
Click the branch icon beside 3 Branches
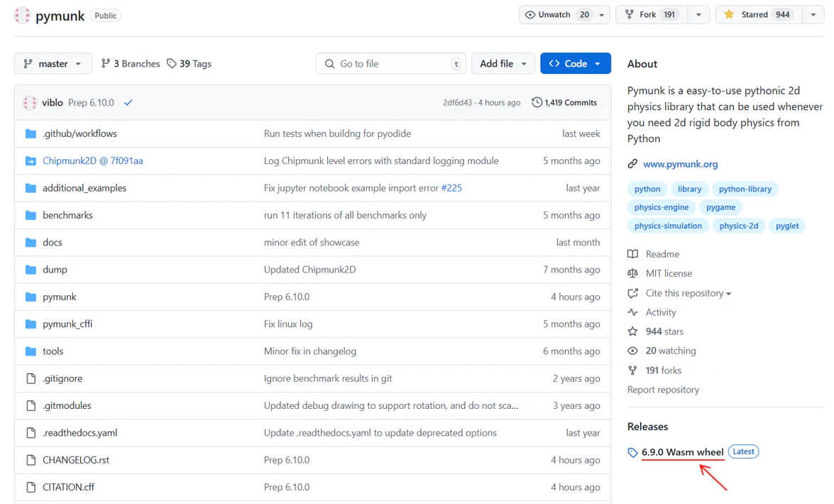tap(105, 63)
